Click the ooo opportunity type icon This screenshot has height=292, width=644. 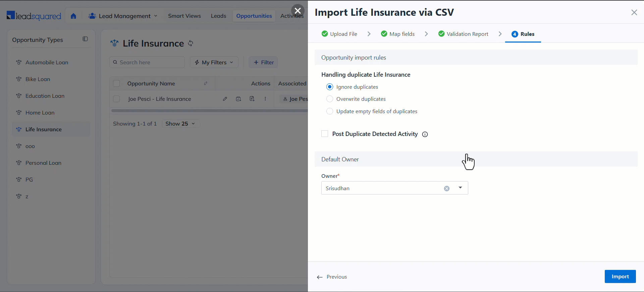[19, 146]
